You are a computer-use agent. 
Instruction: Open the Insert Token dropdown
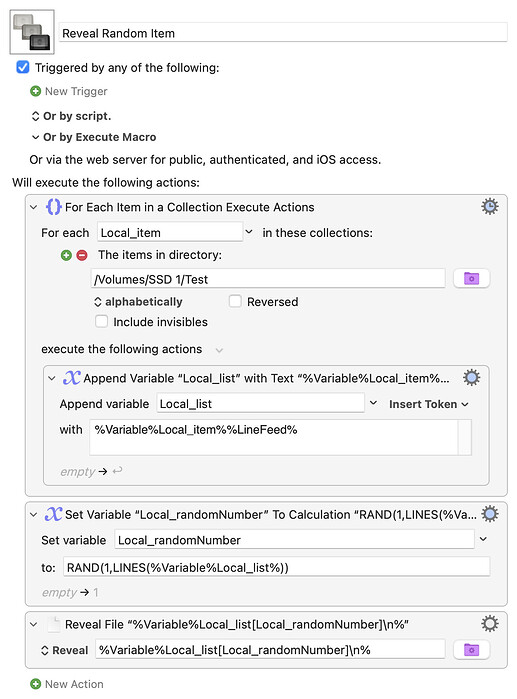click(428, 404)
